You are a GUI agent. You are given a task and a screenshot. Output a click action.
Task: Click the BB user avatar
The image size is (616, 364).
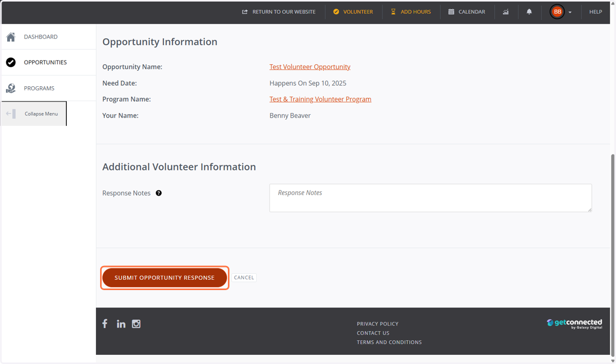557,11
